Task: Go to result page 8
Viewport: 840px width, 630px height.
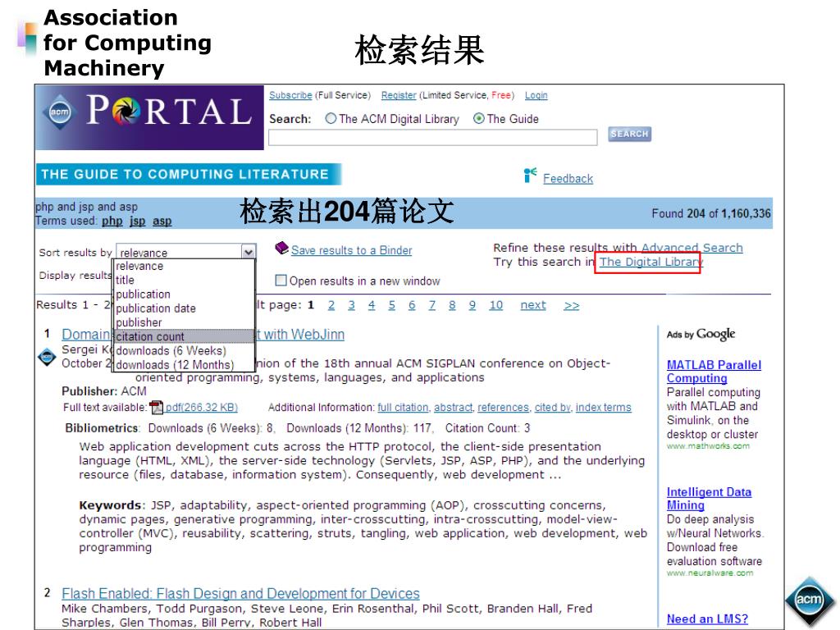Action: tap(452, 305)
